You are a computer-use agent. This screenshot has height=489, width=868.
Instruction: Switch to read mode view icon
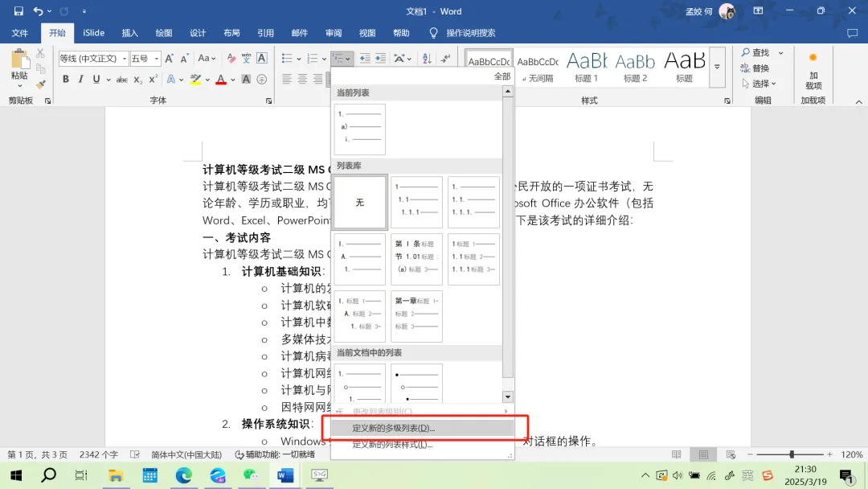tap(677, 454)
